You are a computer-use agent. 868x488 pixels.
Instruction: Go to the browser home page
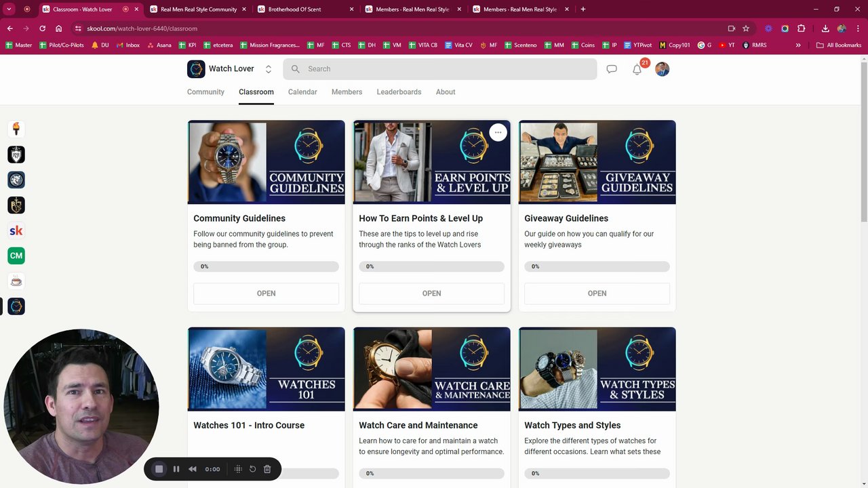[59, 28]
